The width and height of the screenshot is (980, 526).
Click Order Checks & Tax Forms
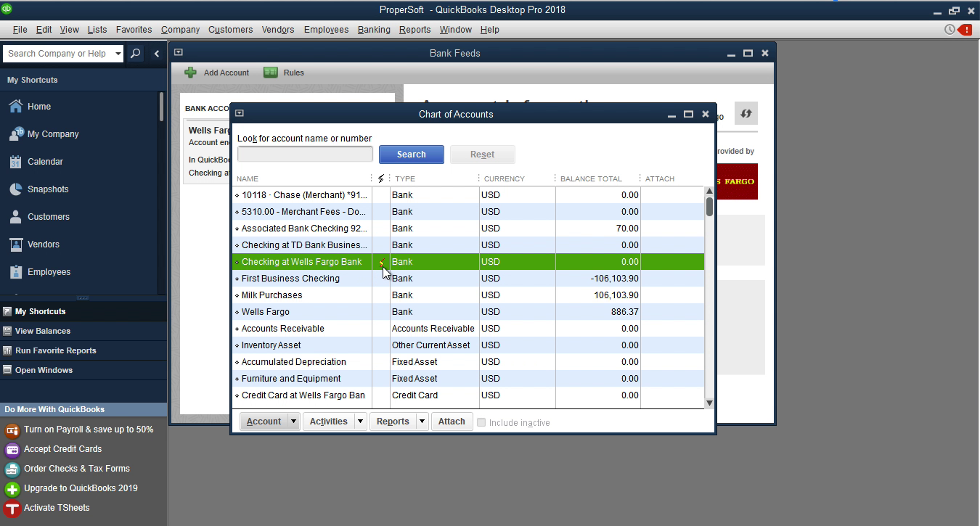click(68, 469)
